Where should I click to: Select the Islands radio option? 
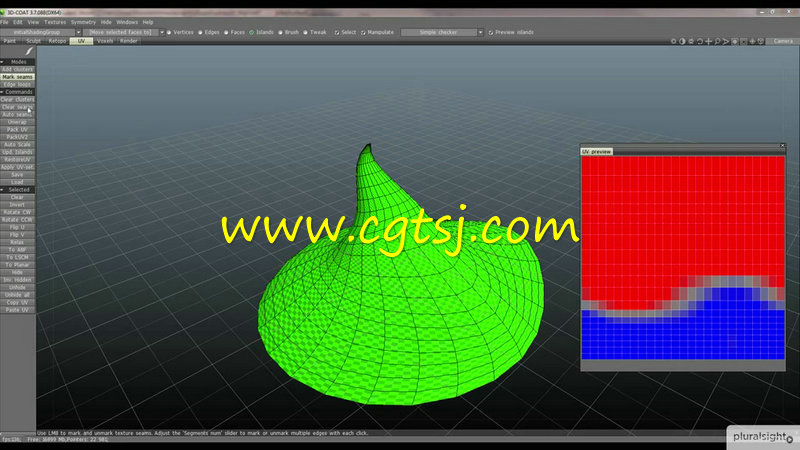click(x=252, y=32)
